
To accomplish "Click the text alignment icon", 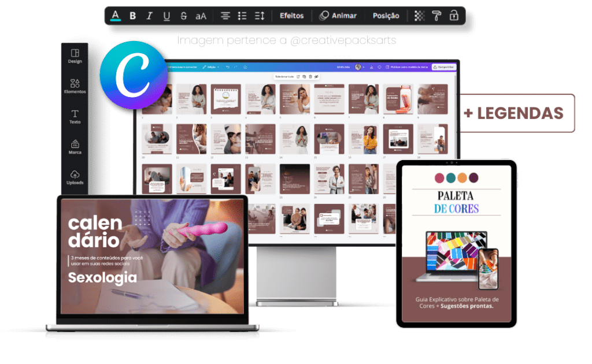I will [x=225, y=16].
